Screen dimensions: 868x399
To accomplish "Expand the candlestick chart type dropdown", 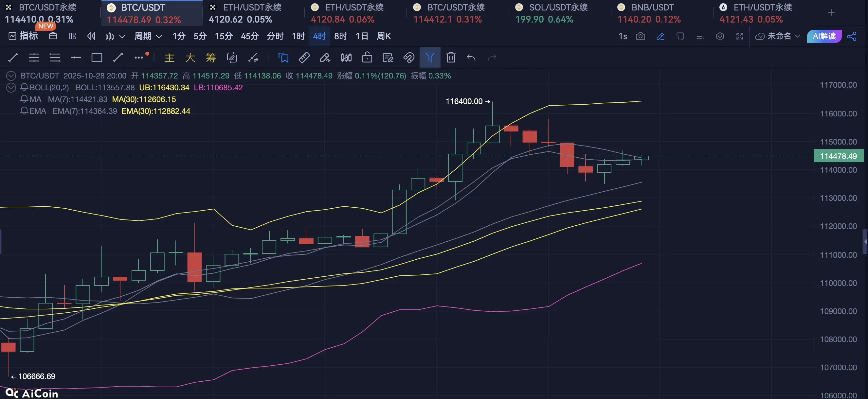I will click(122, 36).
